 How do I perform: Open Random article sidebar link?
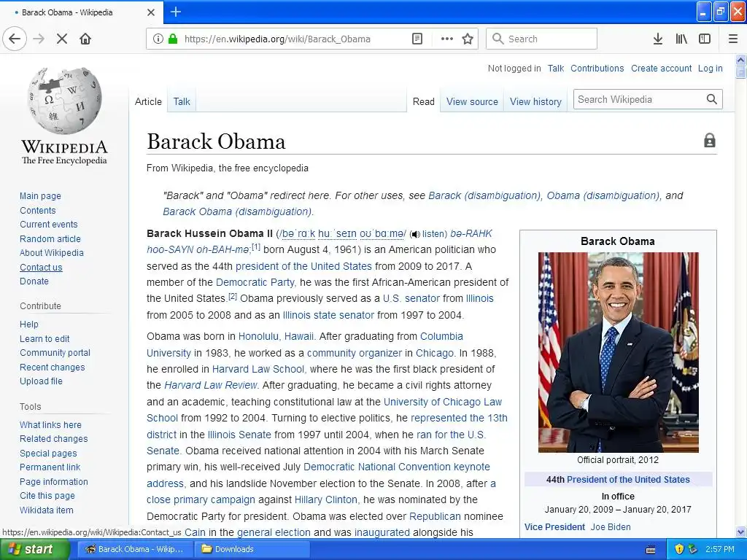click(x=50, y=238)
